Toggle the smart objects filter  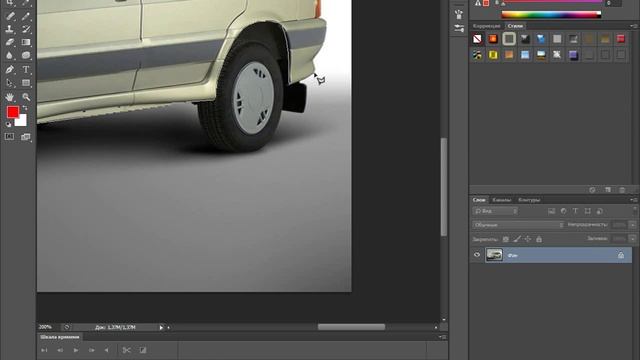[600, 211]
